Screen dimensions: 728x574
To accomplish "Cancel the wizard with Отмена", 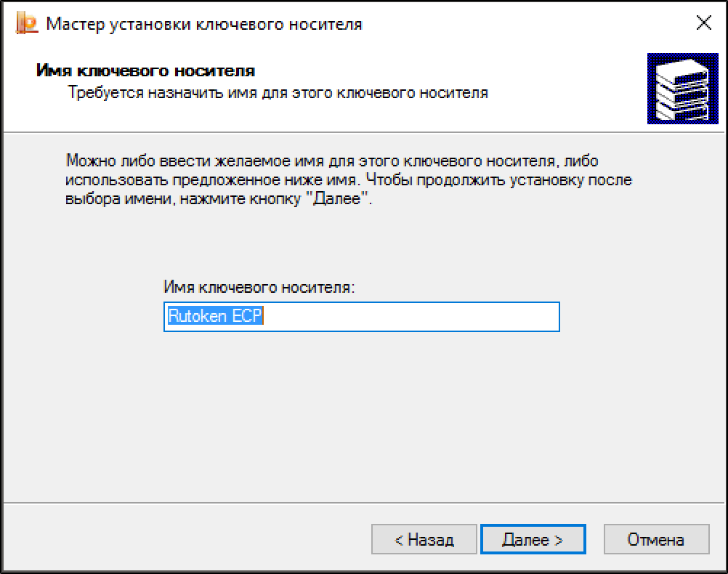I will (x=657, y=539).
